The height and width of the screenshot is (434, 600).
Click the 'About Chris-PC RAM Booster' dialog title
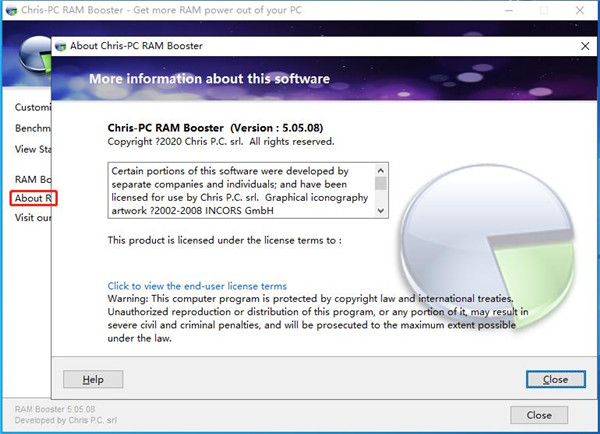136,46
